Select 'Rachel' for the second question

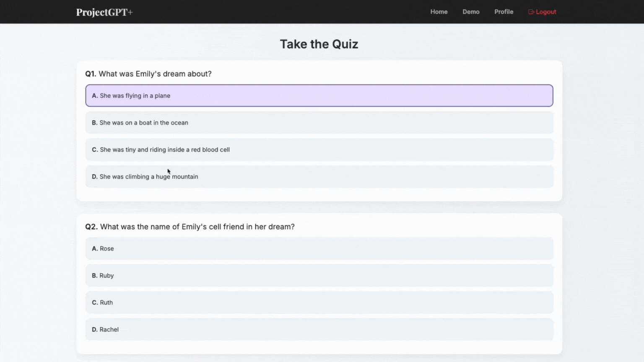pos(319,329)
